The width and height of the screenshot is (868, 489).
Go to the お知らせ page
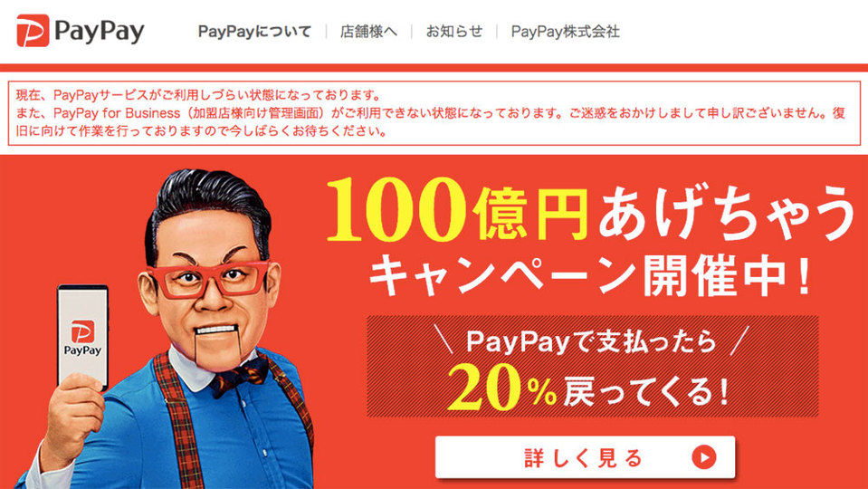(x=454, y=32)
